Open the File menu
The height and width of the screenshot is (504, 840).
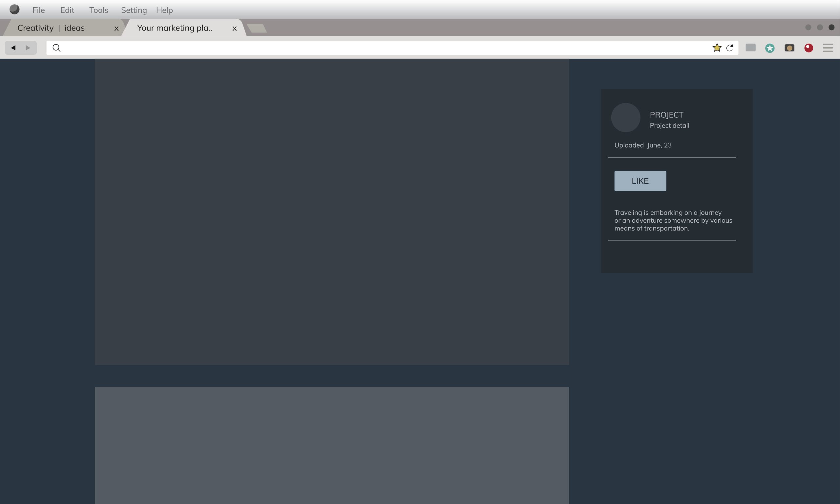click(x=39, y=10)
